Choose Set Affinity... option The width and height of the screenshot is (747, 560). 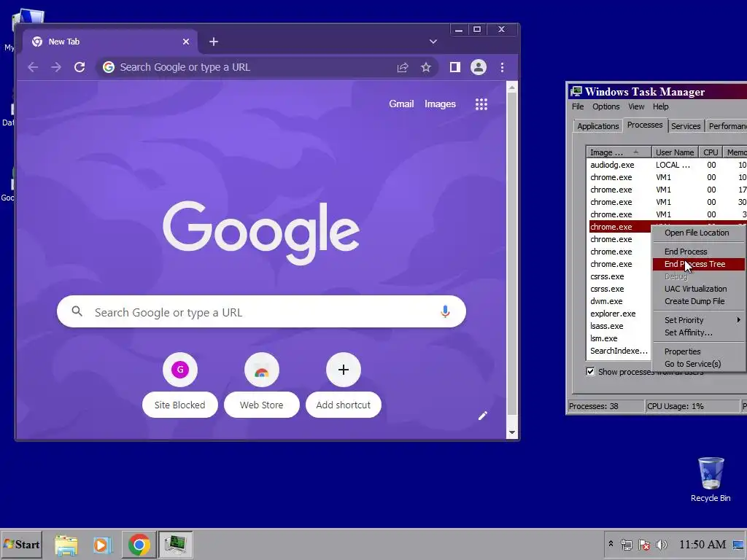click(x=698, y=332)
